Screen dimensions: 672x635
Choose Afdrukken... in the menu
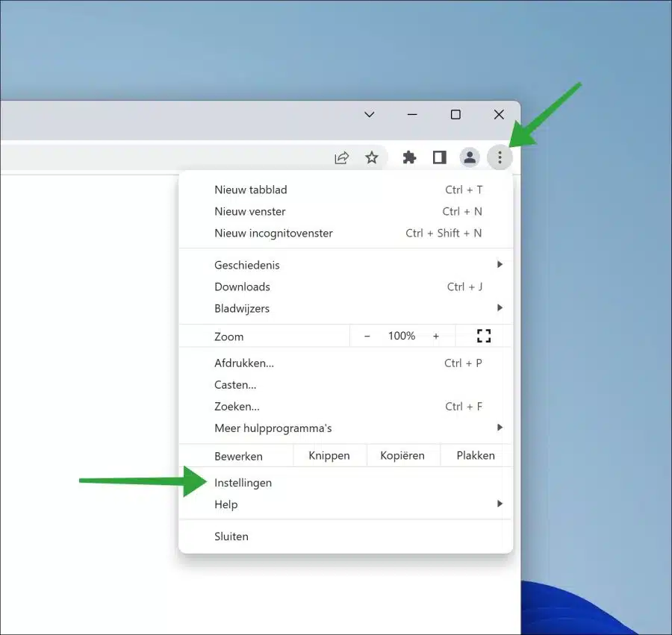point(346,363)
